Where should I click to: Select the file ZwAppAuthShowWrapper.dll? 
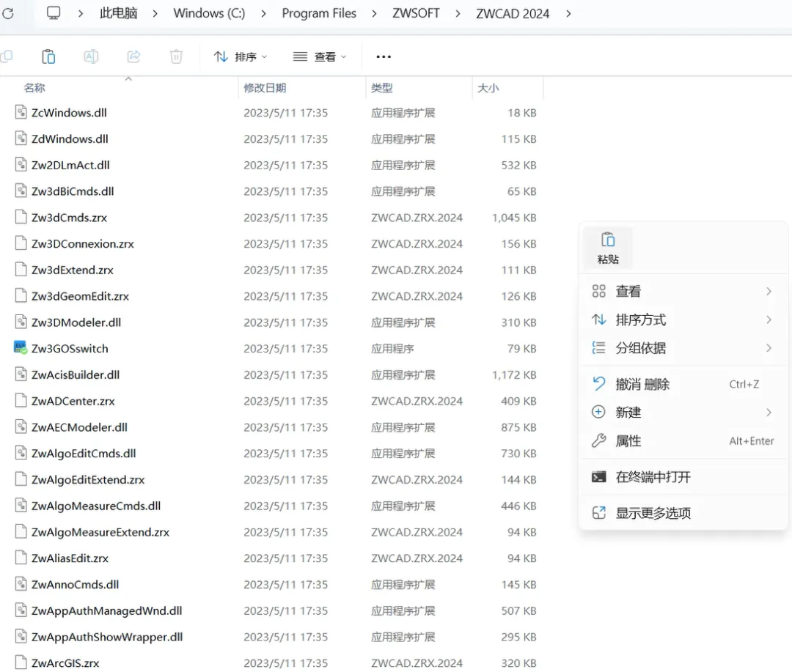click(107, 637)
